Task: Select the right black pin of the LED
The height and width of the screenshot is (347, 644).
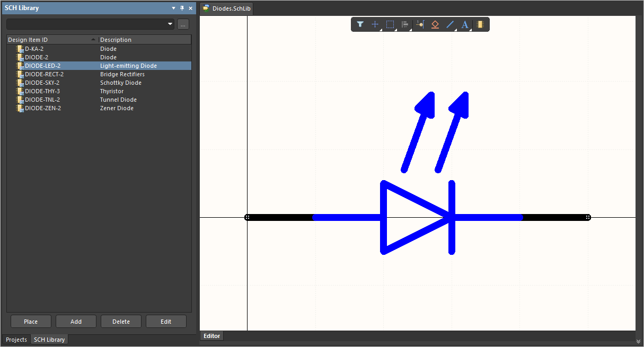Action: click(x=555, y=217)
